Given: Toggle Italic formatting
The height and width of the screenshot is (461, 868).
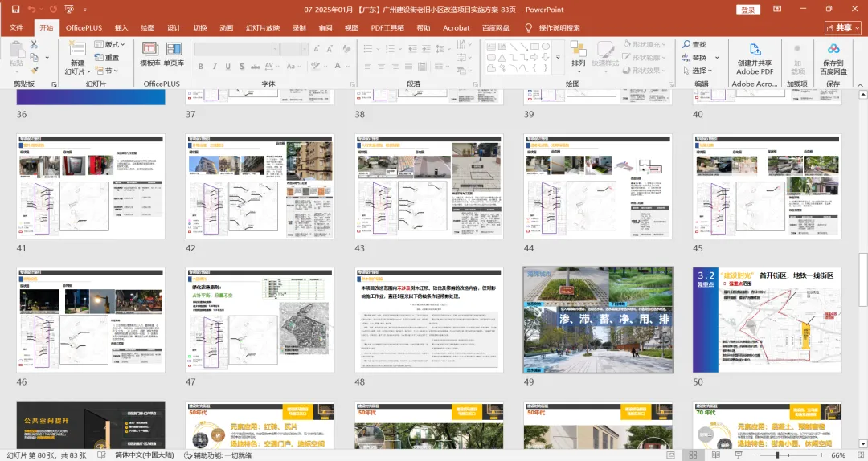Looking at the screenshot, I should (215, 67).
